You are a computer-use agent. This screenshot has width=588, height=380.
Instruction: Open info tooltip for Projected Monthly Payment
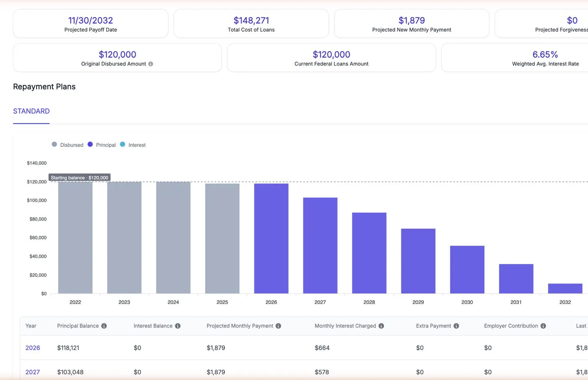(x=278, y=326)
